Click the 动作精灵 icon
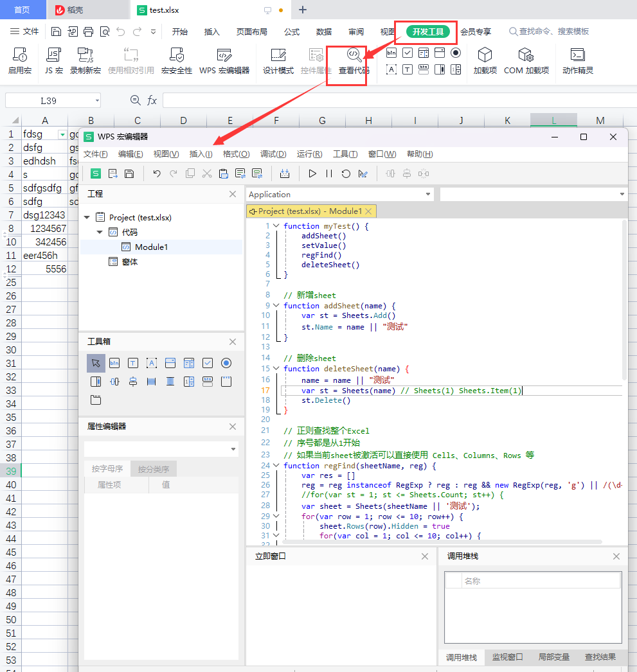This screenshot has width=637, height=672. pyautogui.click(x=577, y=60)
